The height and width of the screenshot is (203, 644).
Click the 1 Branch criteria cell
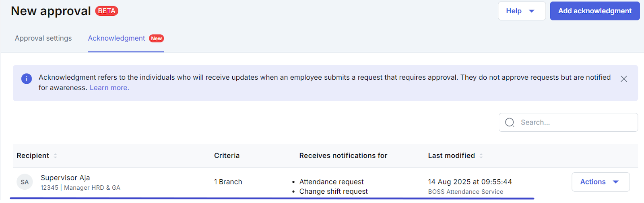228,182
